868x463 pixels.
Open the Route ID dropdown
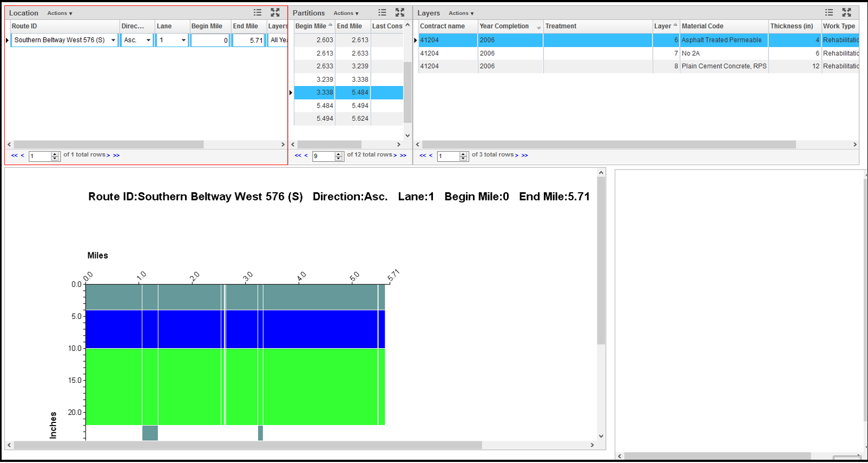113,40
